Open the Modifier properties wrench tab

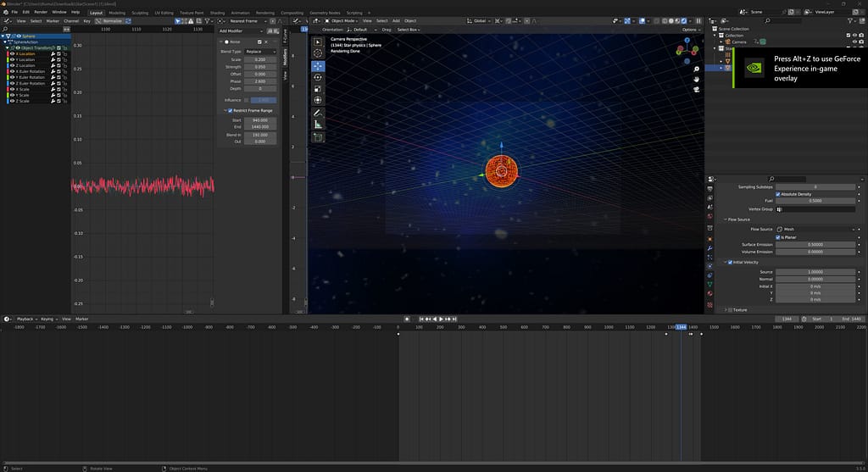tap(709, 248)
